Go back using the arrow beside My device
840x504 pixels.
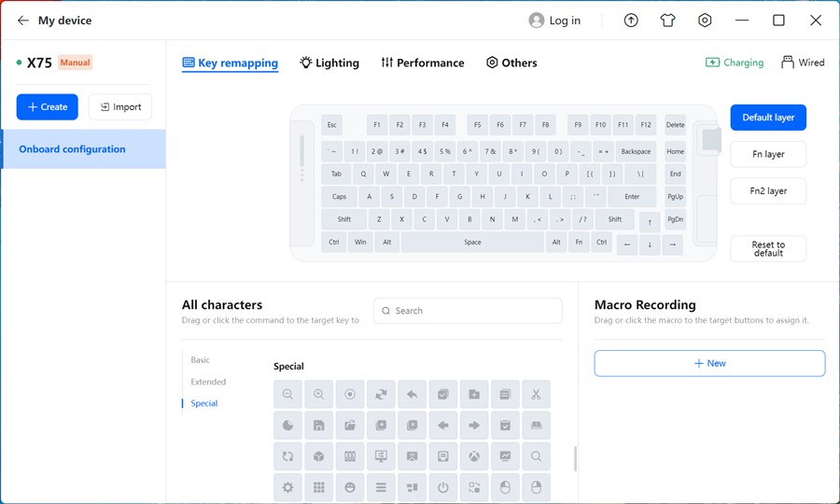pos(23,21)
